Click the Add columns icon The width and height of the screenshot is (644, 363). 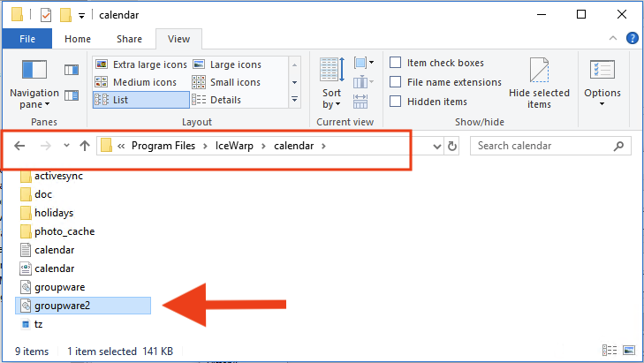tap(363, 82)
